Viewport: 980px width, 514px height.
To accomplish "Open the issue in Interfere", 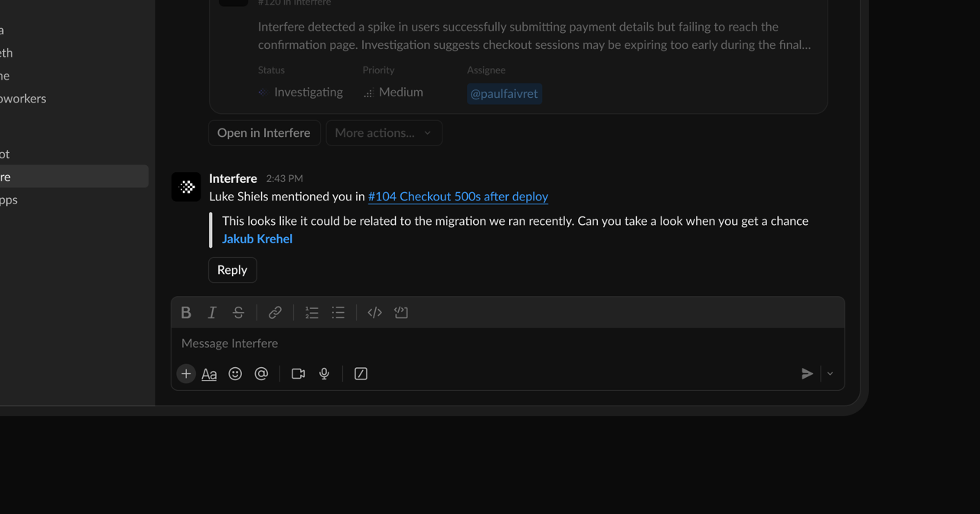I will click(263, 133).
